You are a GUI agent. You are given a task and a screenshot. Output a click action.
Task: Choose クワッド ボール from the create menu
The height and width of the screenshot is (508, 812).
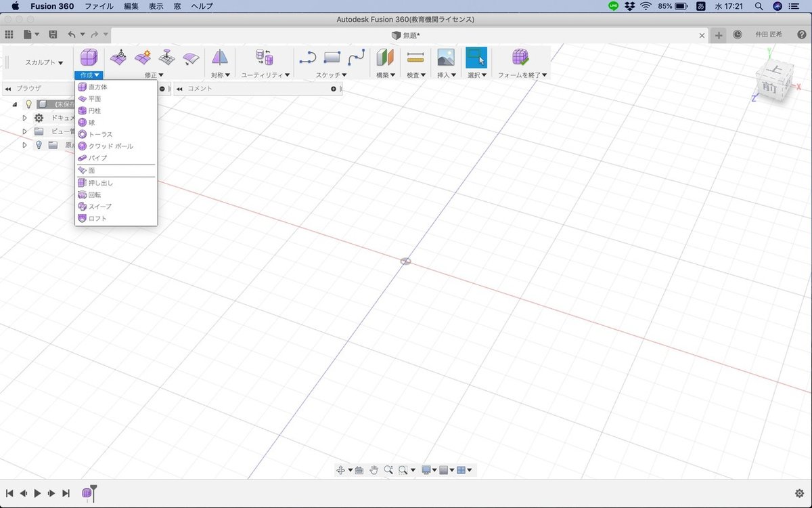point(116,146)
